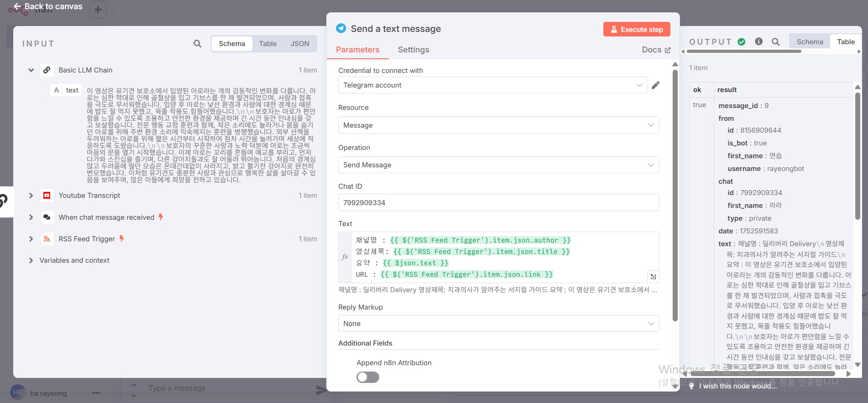The width and height of the screenshot is (868, 403).
Task: Switch input view to Table
Action: [268, 44]
